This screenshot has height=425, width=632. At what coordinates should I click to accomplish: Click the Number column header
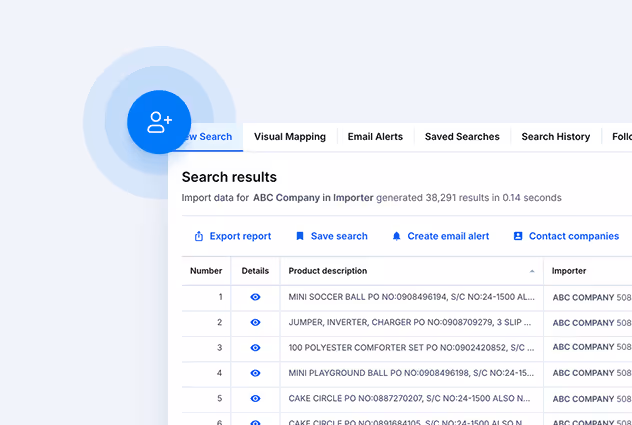(x=206, y=271)
